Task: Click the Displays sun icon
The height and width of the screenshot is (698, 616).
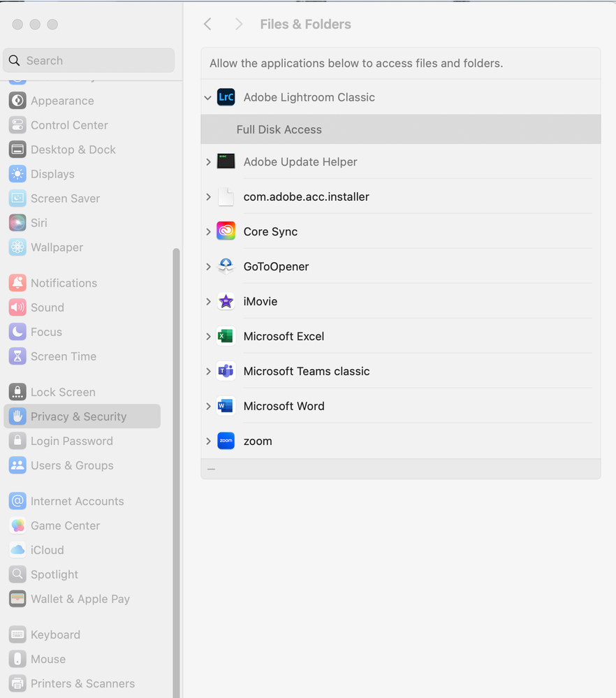Action: tap(17, 174)
